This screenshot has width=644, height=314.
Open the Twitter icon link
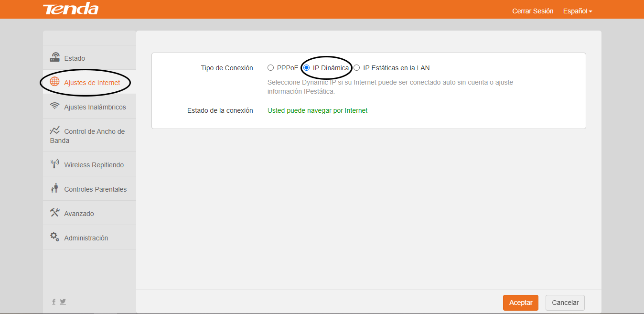tap(63, 302)
